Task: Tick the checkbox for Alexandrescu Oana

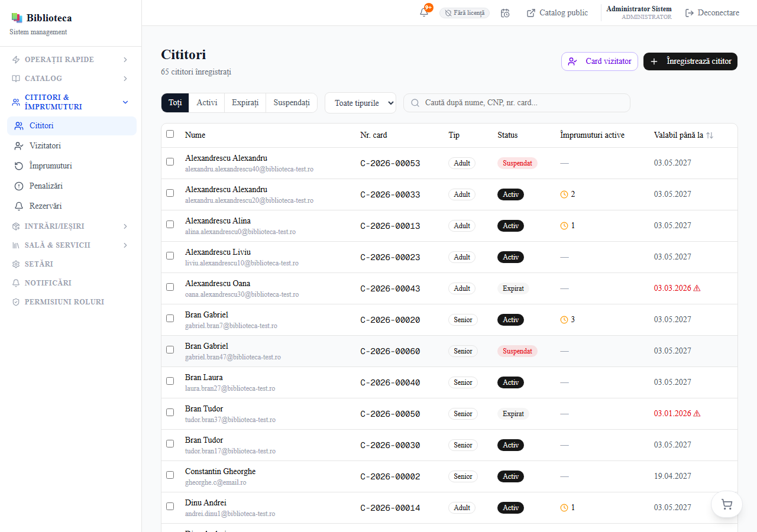Action: click(x=170, y=287)
